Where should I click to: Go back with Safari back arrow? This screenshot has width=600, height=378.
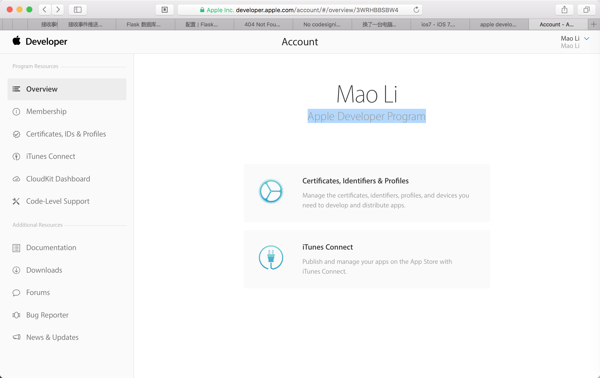(44, 10)
